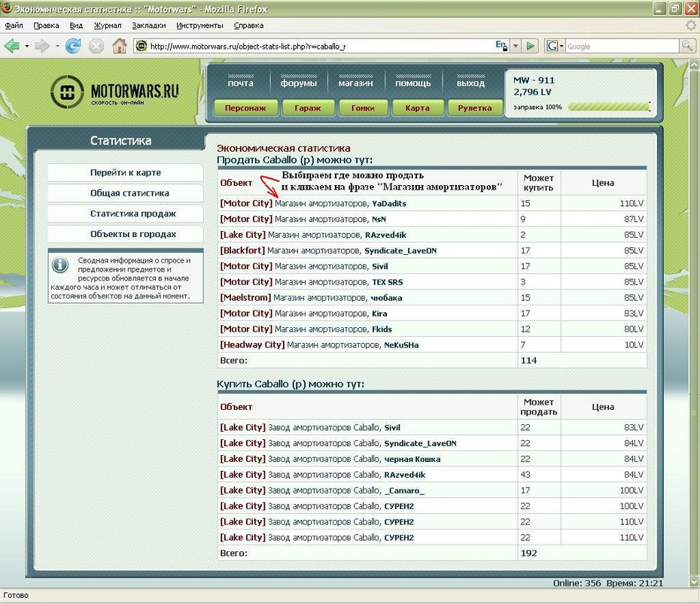Click the почта link in the top navigation
This screenshot has height=604, width=700.
[x=240, y=83]
